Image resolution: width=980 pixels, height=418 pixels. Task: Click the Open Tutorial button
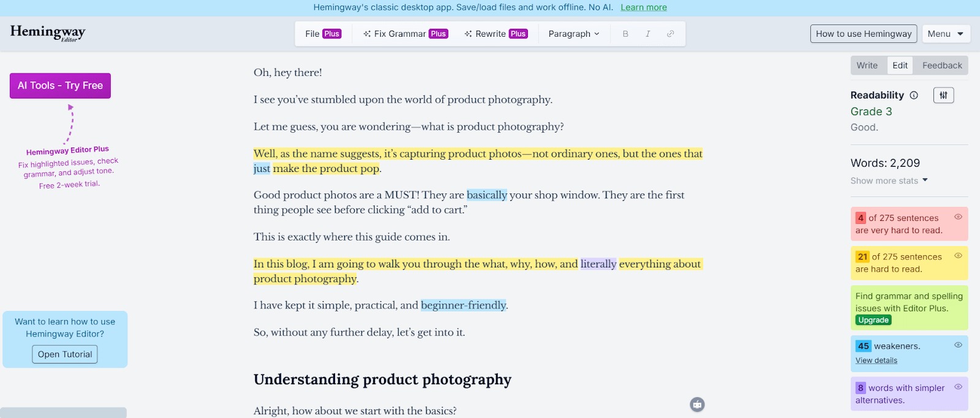pyautogui.click(x=65, y=354)
